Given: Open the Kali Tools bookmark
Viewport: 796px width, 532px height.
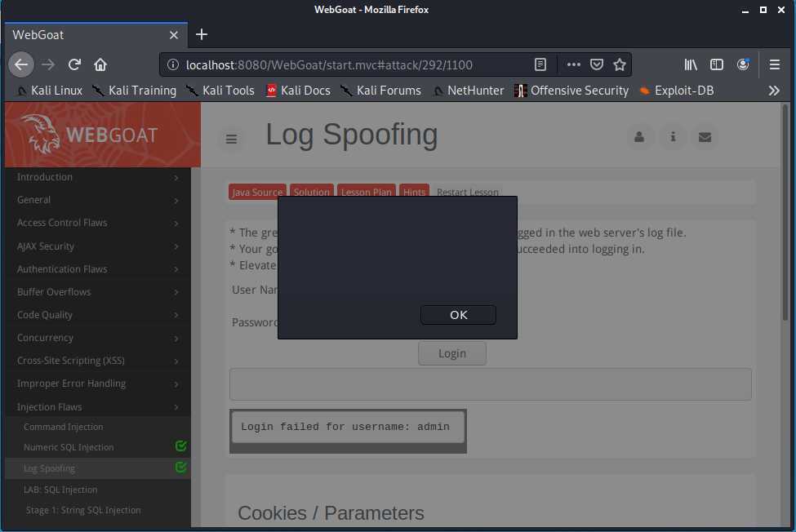Looking at the screenshot, I should (220, 91).
